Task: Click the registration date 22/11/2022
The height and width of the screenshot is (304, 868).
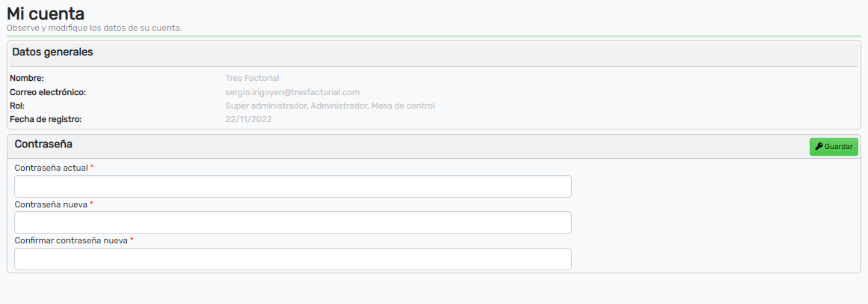Action: click(x=249, y=119)
